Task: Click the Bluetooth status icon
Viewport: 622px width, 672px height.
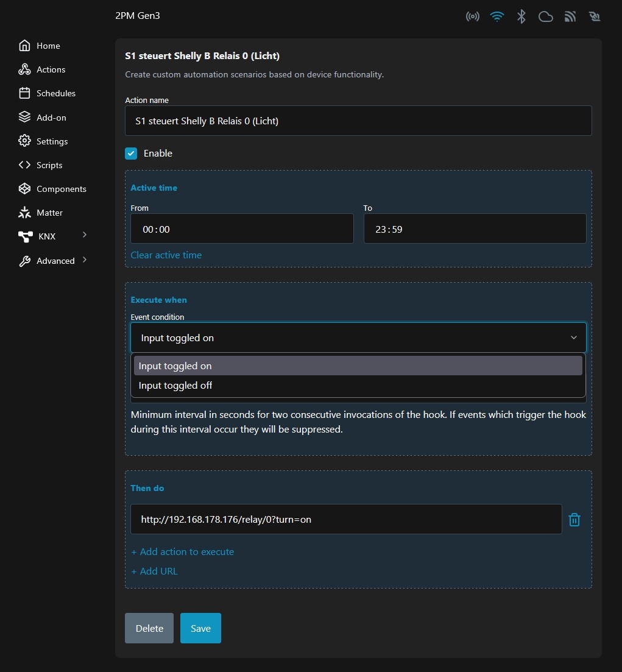Action: pos(521,16)
